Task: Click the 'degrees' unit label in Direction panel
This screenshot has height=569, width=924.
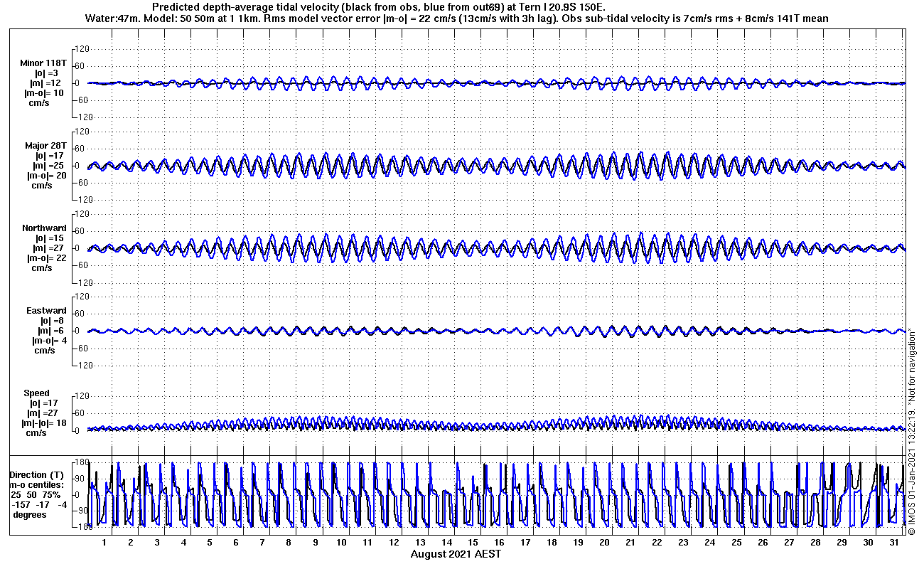Action: 30,514
